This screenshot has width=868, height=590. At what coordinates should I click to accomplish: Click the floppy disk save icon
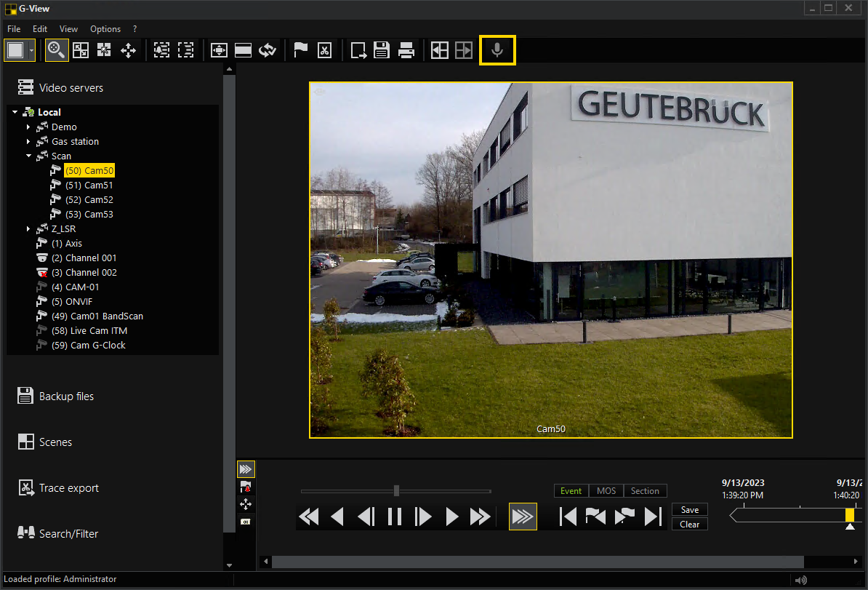[x=382, y=50]
